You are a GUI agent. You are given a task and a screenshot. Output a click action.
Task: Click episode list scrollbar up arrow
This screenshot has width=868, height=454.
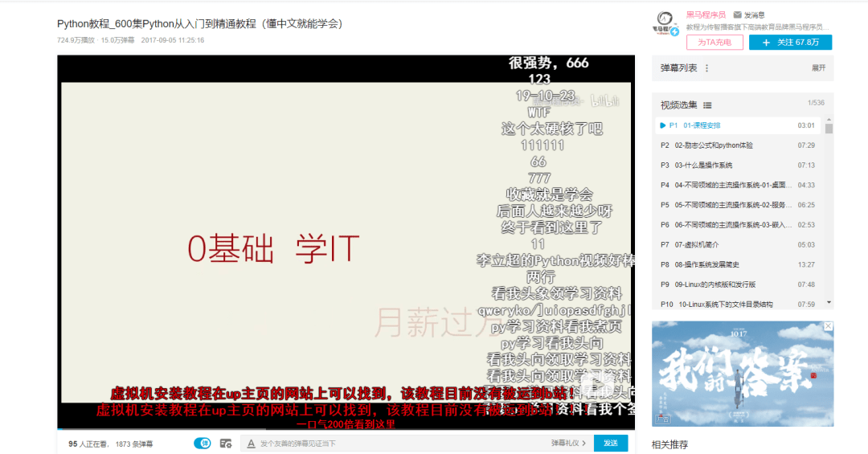pyautogui.click(x=829, y=120)
